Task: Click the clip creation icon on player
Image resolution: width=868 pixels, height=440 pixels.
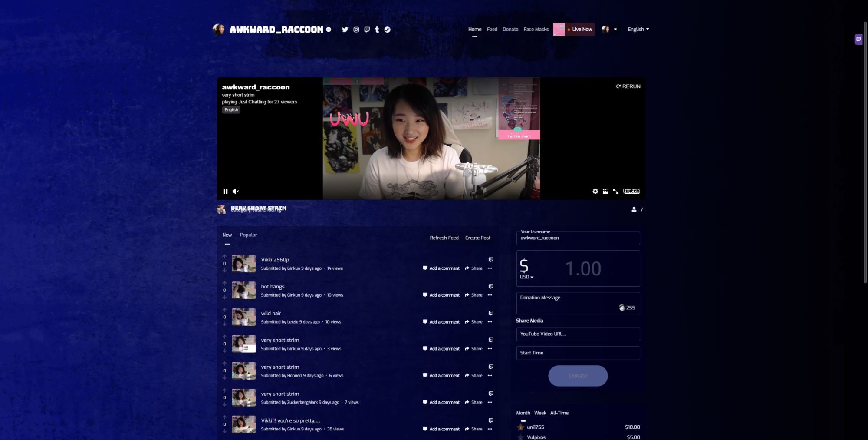Action: [605, 191]
